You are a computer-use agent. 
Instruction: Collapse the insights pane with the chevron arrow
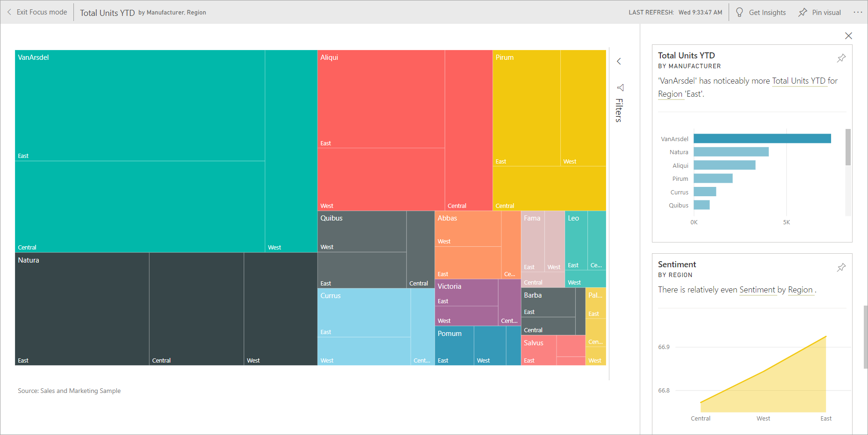coord(619,61)
